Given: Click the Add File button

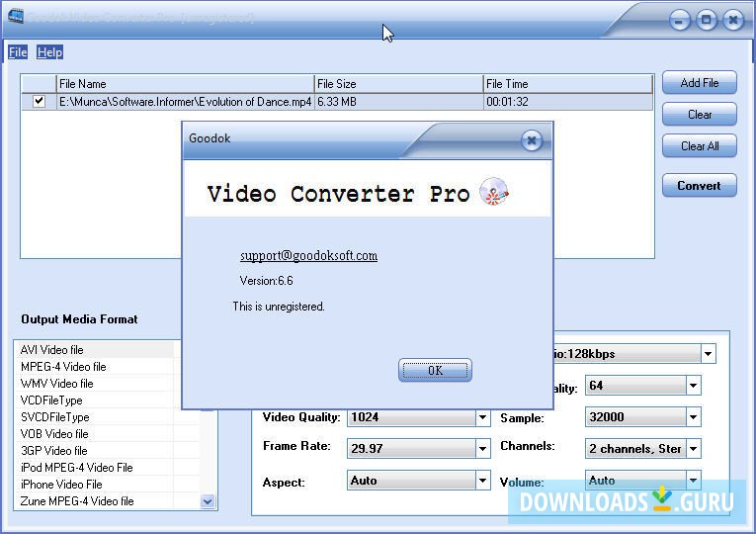Looking at the screenshot, I should pos(699,83).
